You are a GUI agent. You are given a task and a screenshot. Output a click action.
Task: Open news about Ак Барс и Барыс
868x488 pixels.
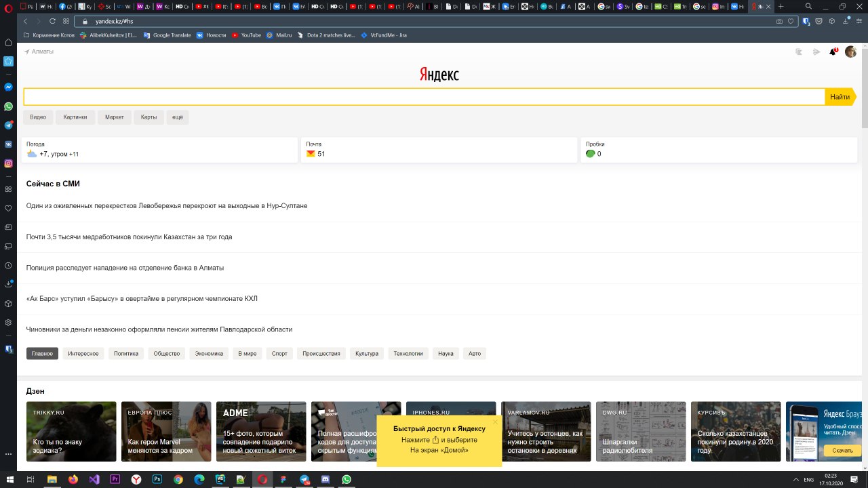(x=142, y=298)
